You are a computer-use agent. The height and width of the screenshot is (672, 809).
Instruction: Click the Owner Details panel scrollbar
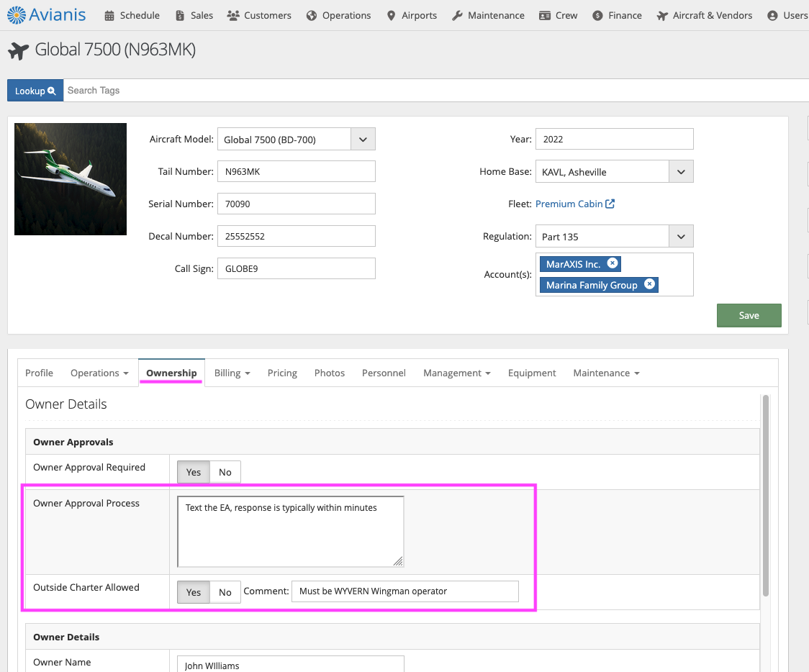tap(766, 495)
